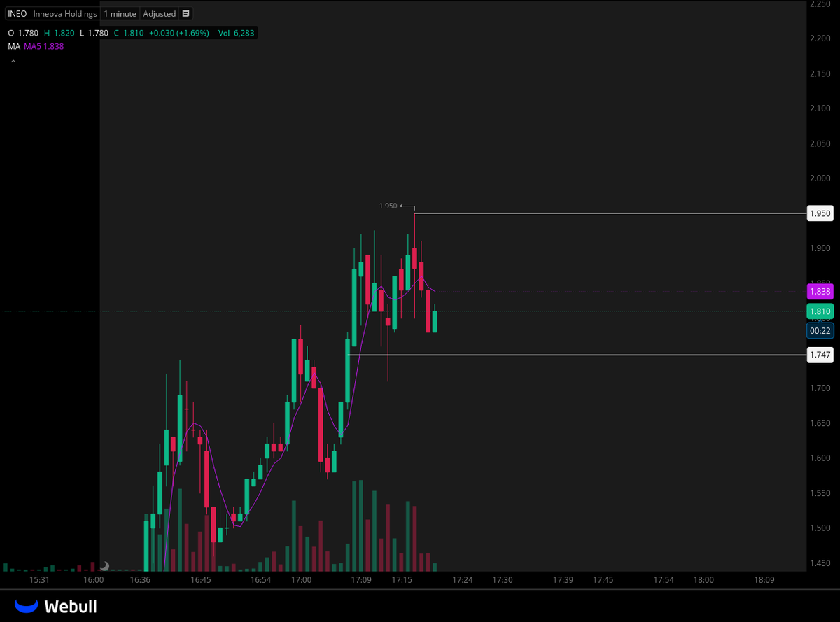This screenshot has width=840, height=622.
Task: Click the 1.950 high price tag
Action: (820, 213)
